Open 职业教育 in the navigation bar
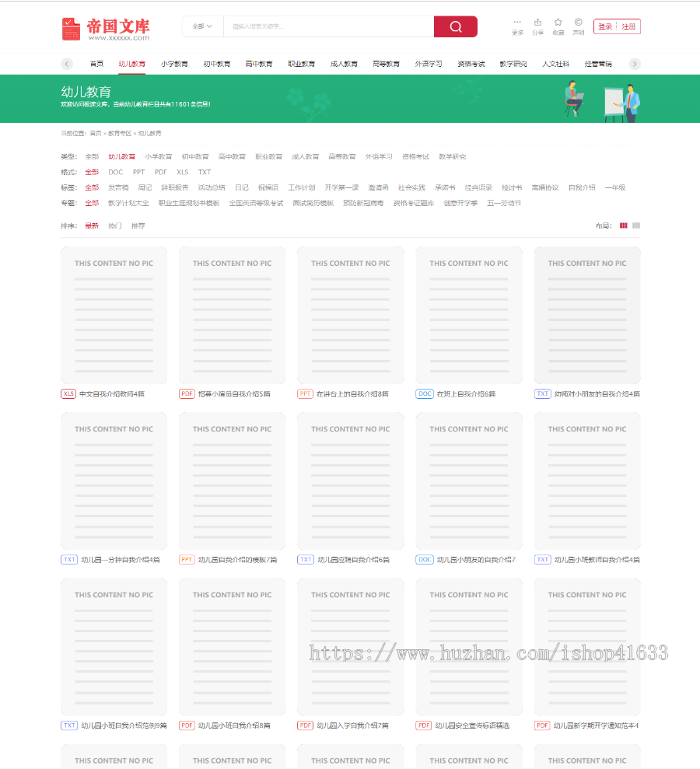 (301, 64)
